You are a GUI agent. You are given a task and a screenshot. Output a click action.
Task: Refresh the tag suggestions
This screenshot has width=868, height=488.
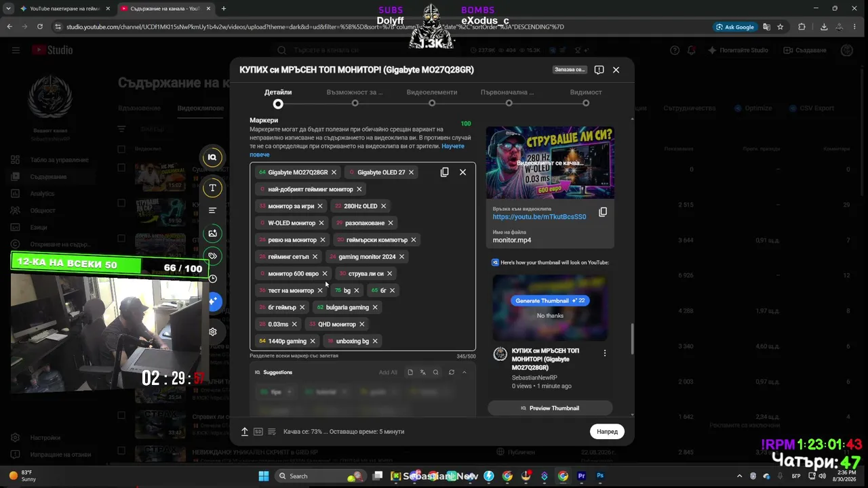[451, 372]
